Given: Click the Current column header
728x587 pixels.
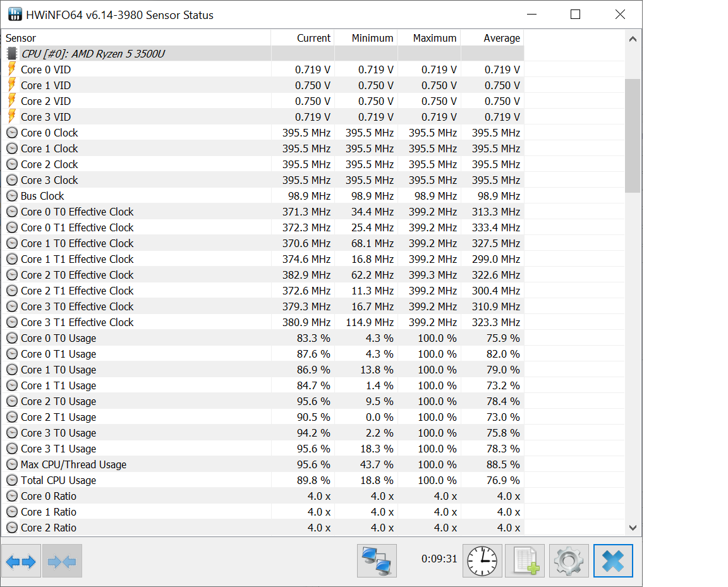Looking at the screenshot, I should tap(303, 38).
